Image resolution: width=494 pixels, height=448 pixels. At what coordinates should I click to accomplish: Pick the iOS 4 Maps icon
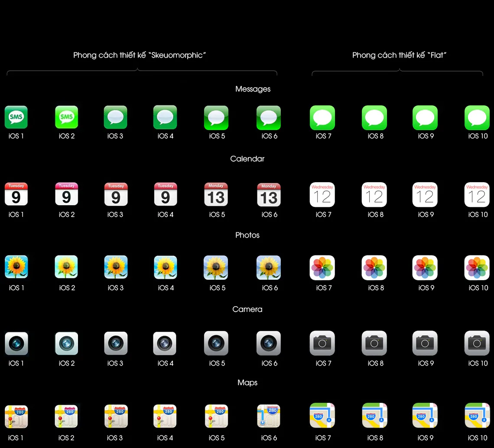165,416
